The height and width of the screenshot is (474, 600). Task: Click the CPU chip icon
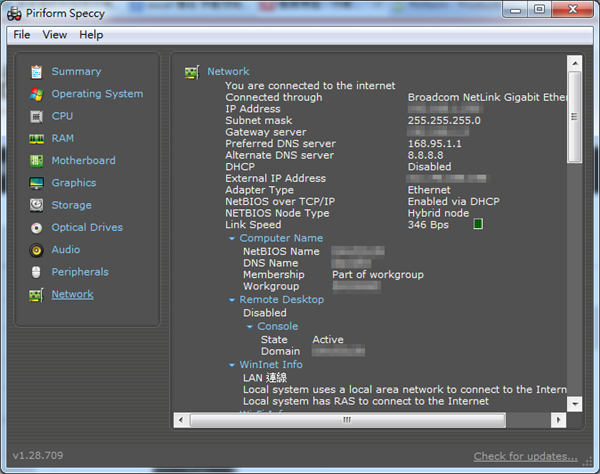36,116
